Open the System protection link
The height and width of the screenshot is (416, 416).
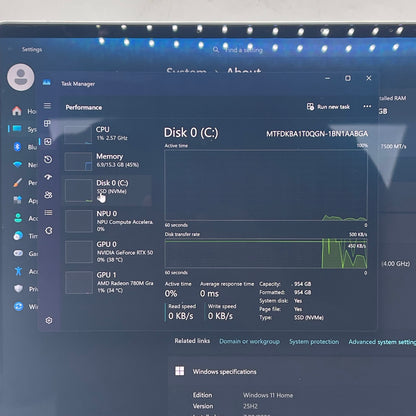pyautogui.click(x=314, y=342)
